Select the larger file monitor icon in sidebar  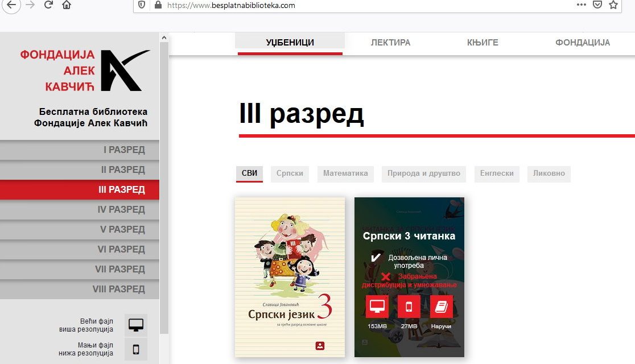click(x=136, y=325)
